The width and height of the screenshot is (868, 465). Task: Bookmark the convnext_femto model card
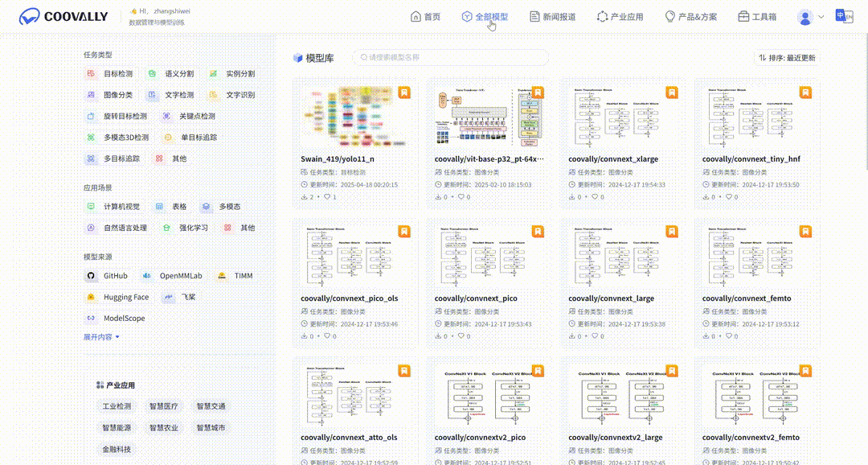click(x=806, y=231)
